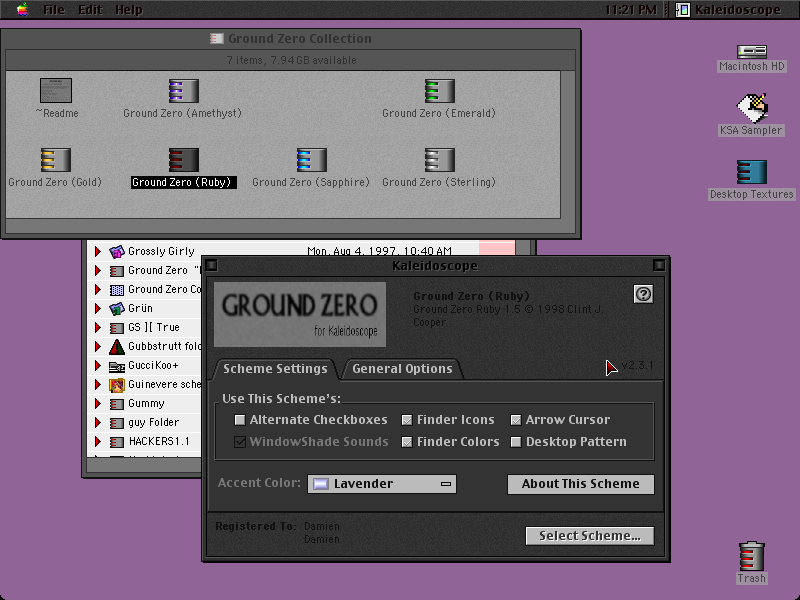Close the Kaleidoscope window with its close box
Image resolution: width=800 pixels, height=600 pixels.
click(x=211, y=265)
